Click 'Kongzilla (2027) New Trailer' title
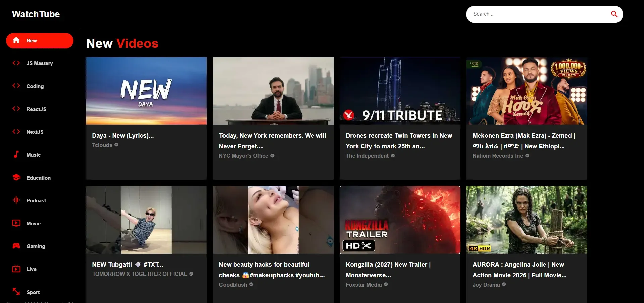This screenshot has height=303, width=644. tap(388, 270)
